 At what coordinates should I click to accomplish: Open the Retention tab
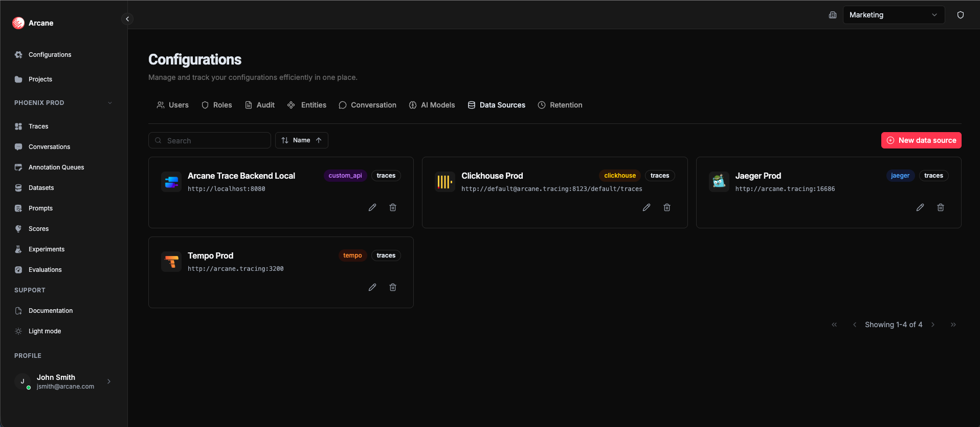(x=560, y=105)
